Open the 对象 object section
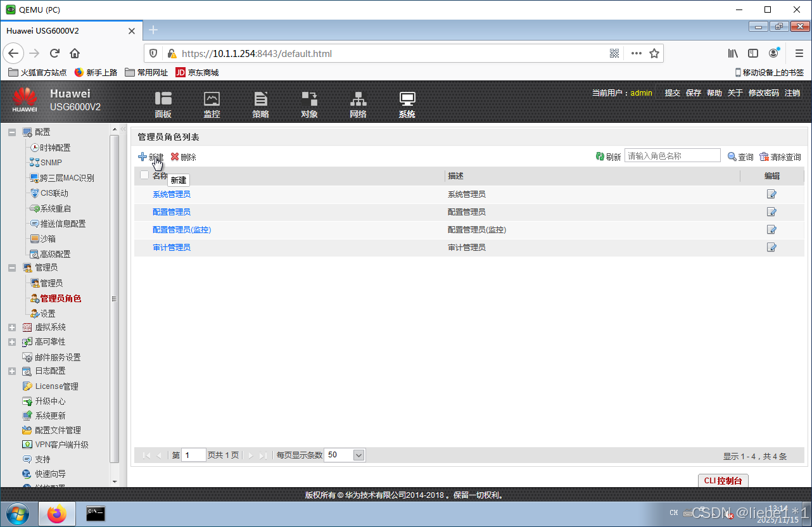 (309, 105)
